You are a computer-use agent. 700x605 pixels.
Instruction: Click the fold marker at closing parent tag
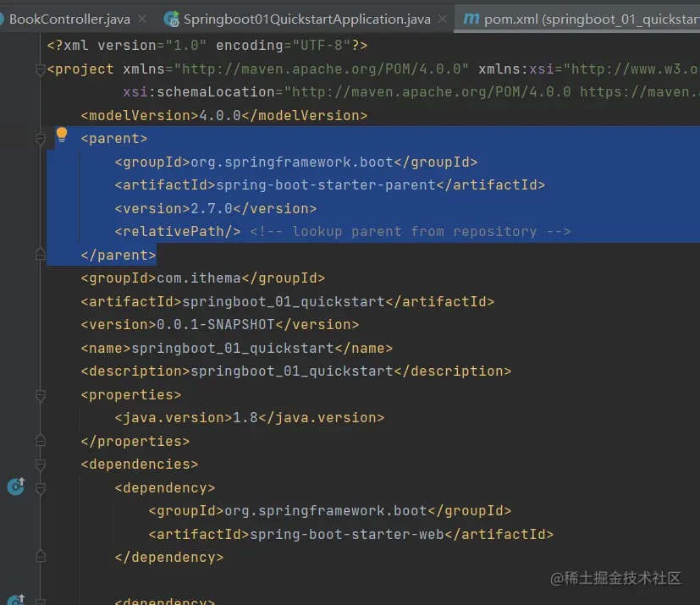click(40, 255)
